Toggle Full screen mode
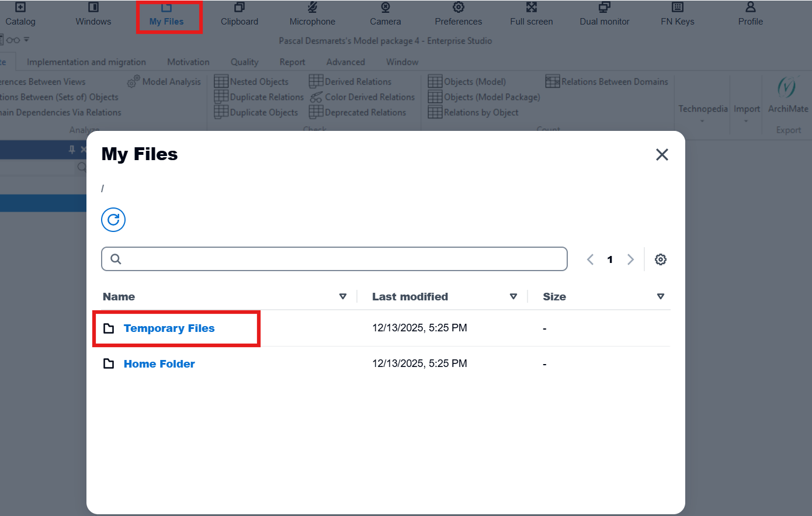 [531, 15]
